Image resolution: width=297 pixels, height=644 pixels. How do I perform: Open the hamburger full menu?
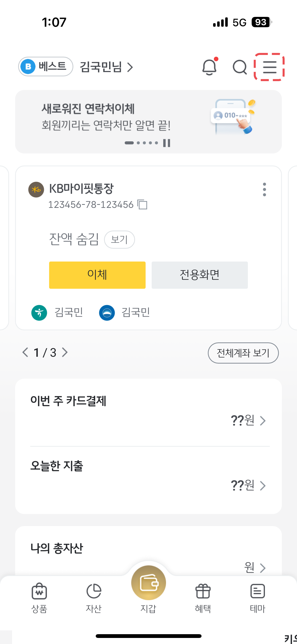270,67
